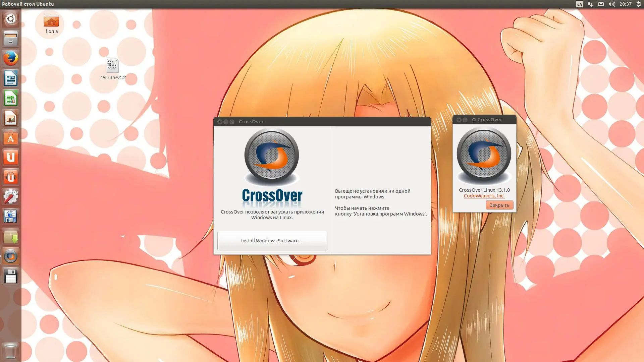Launch Firefox from the dock

click(x=11, y=58)
